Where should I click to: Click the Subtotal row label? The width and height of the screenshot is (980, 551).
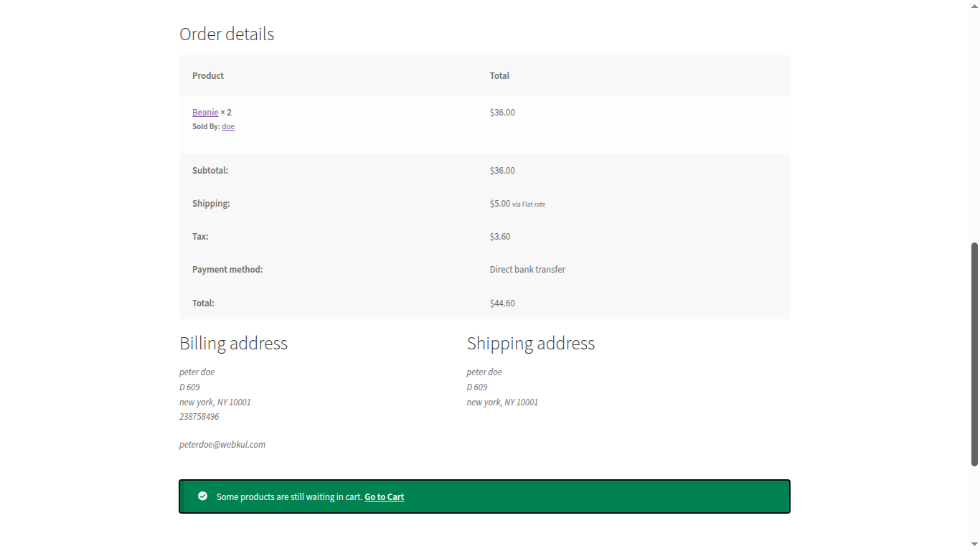[210, 170]
